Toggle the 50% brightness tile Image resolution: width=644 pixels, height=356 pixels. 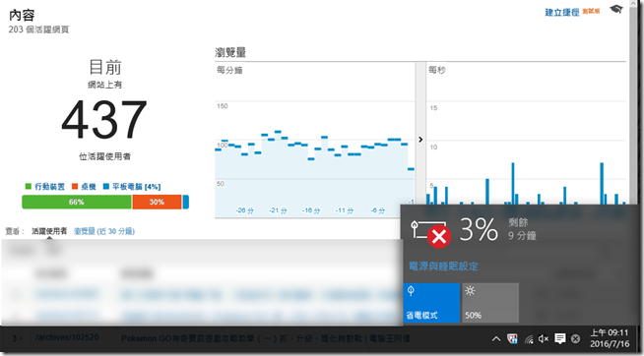click(490, 303)
